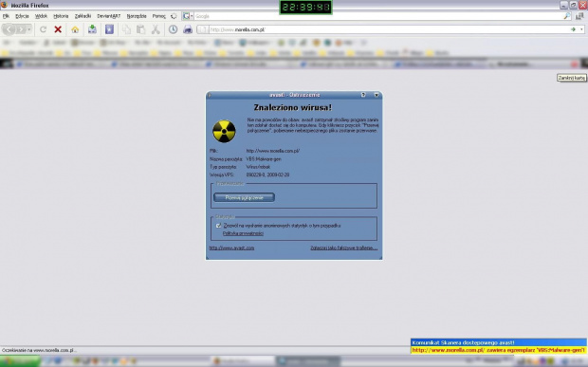The width and height of the screenshot is (588, 367).
Task: Click the VBS:Malware-gen malware name
Action: [264, 159]
